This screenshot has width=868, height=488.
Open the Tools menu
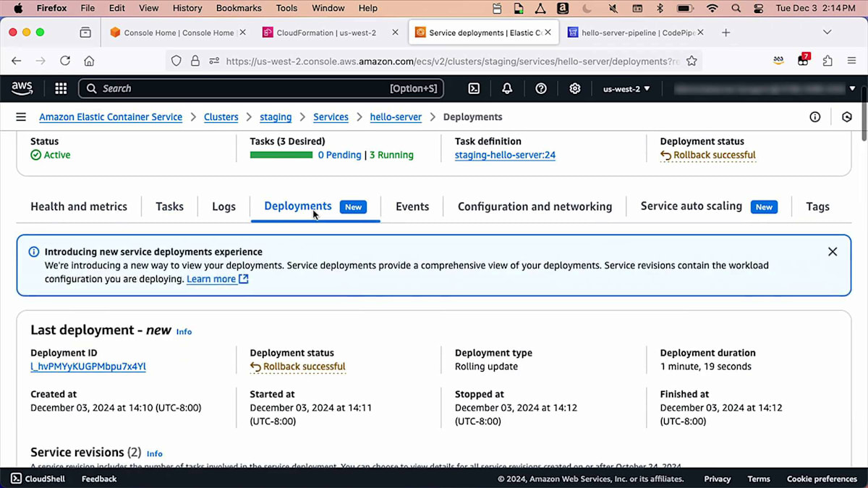286,8
